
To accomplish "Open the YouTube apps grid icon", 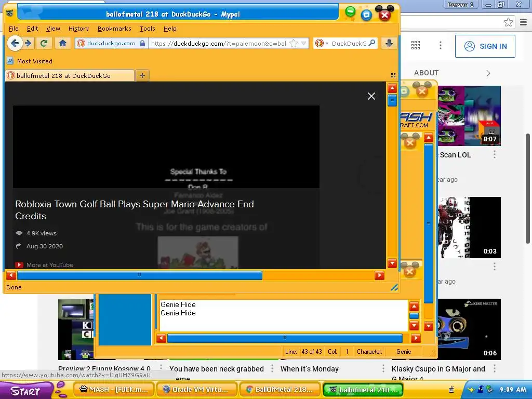I will click(x=416, y=45).
